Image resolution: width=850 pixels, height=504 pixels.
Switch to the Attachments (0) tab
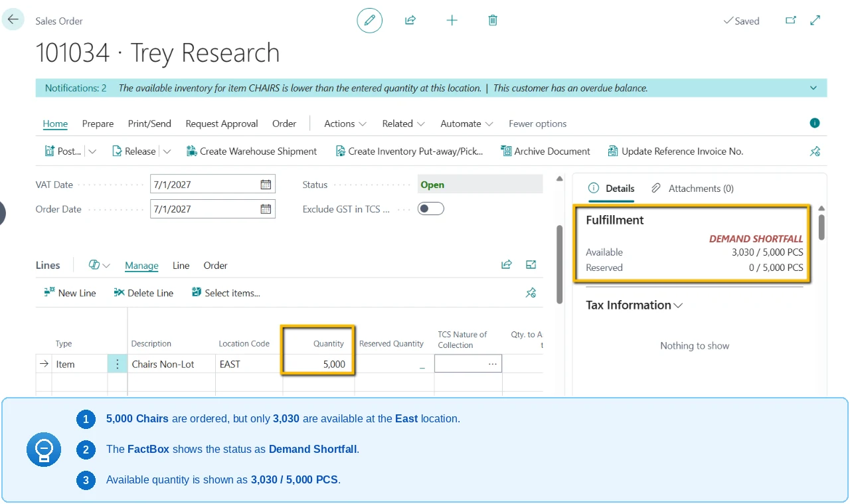click(693, 189)
